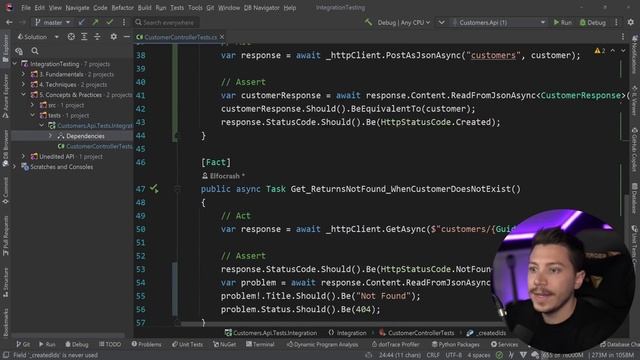Open the DB Navigator menu
This screenshot has height=360, width=640.
(x=261, y=8)
